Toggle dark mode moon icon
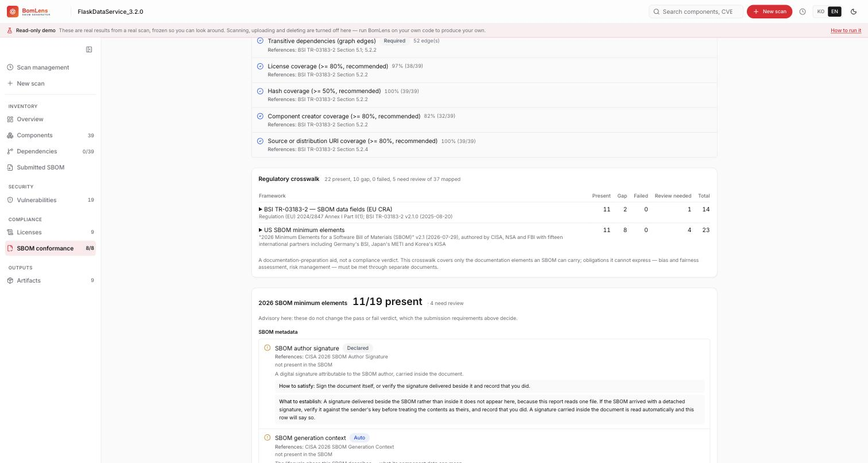The width and height of the screenshot is (868, 463). [x=854, y=11]
